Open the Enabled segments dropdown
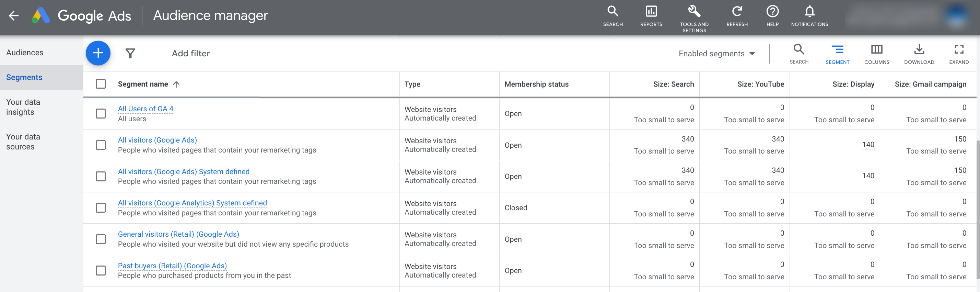Image resolution: width=980 pixels, height=292 pixels. tap(717, 54)
